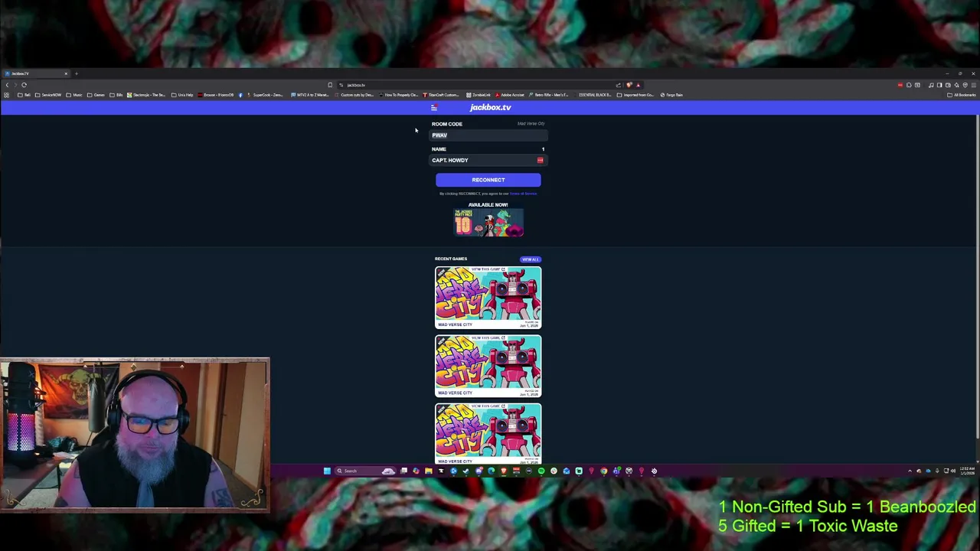Open first Mad Verse City recent game
The image size is (980, 551).
(x=488, y=297)
